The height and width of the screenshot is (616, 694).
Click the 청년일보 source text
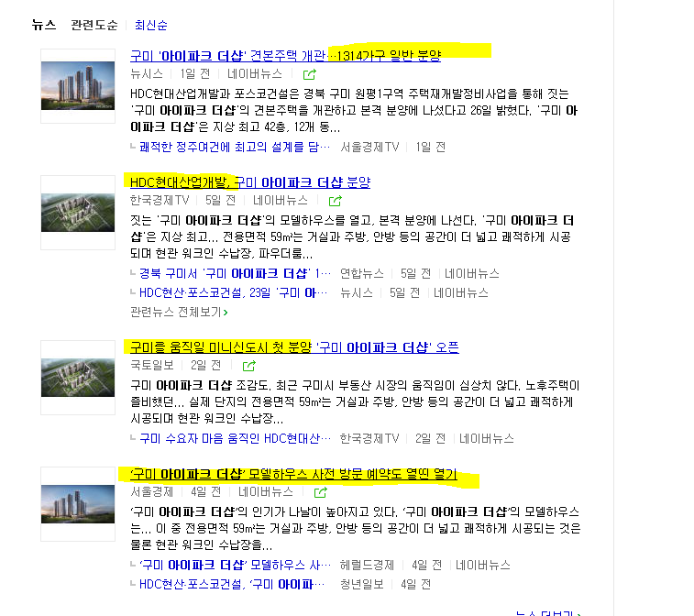tap(361, 585)
